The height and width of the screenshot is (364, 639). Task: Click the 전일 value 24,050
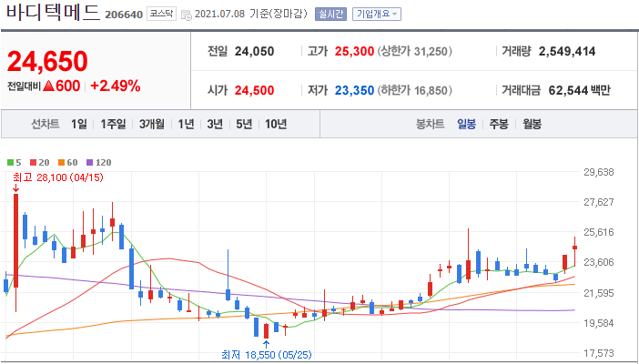point(254,51)
